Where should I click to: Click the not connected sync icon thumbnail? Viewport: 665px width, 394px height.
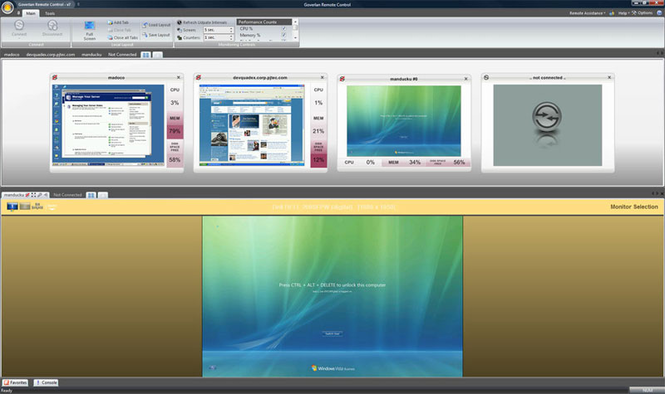point(547,116)
